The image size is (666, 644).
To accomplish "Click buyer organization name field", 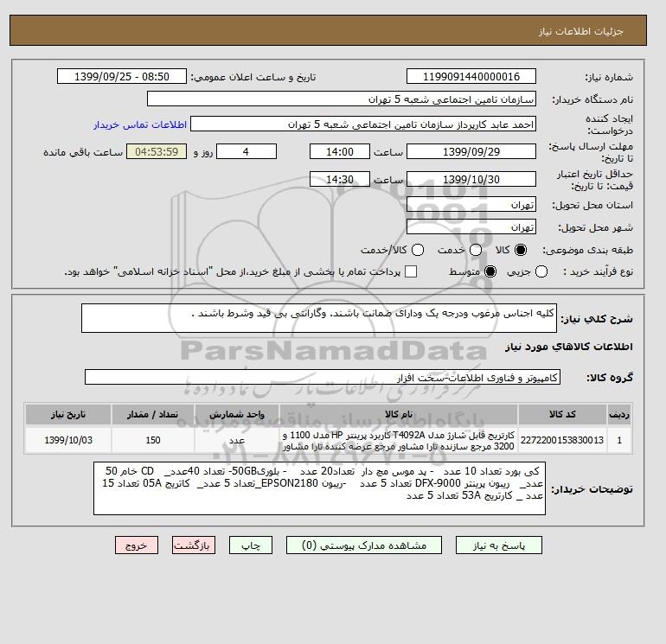I will click(x=342, y=99).
